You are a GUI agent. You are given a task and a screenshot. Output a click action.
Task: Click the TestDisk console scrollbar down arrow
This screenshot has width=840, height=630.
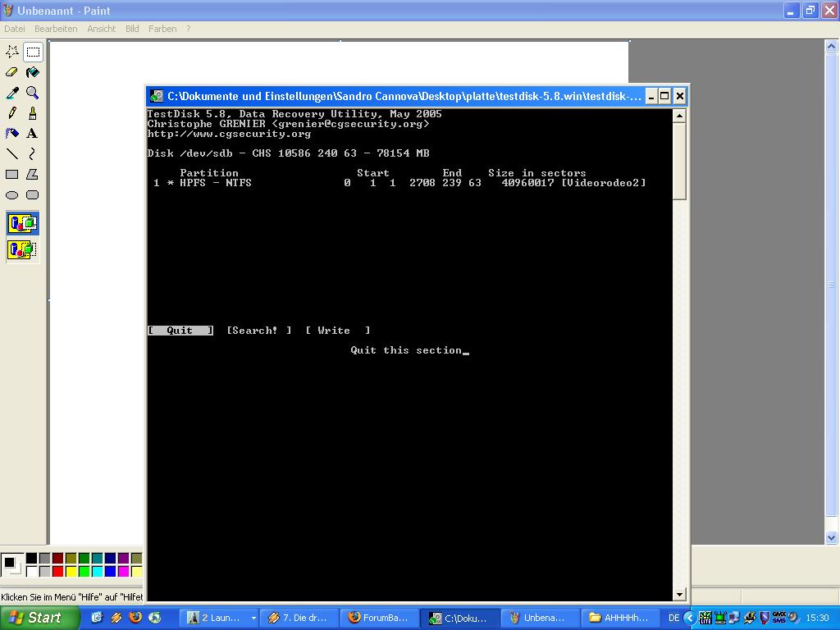pyautogui.click(x=679, y=594)
